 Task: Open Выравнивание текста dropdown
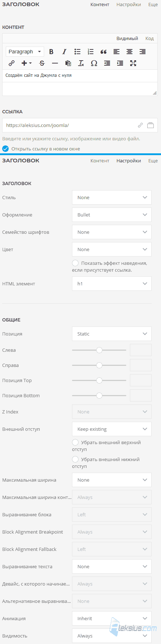coord(112,566)
